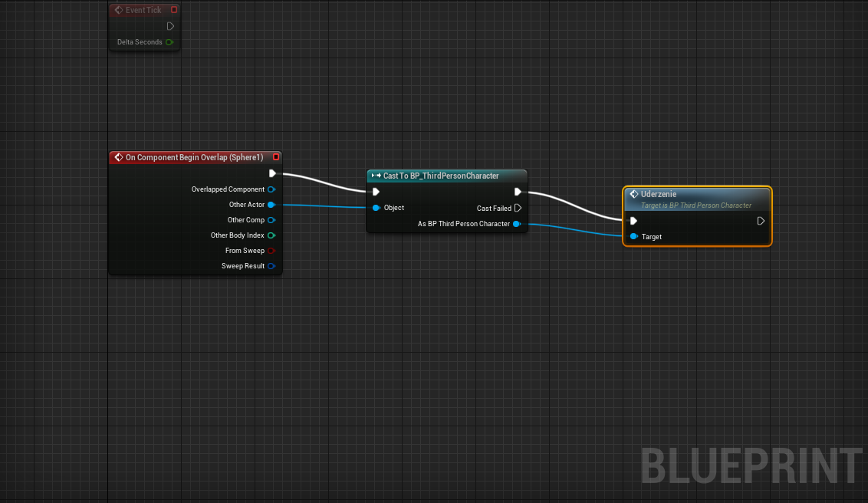Select the On Component Begin Overlap node header
The height and width of the screenshot is (503, 868).
(x=194, y=157)
